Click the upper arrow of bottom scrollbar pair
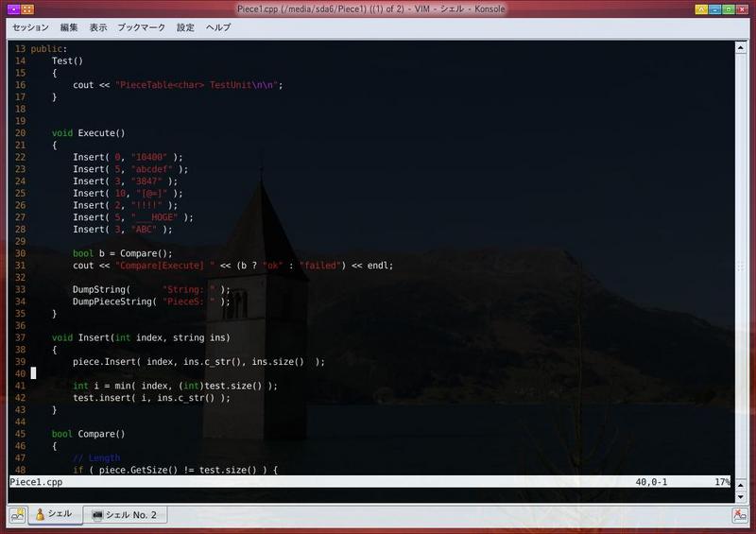The height and width of the screenshot is (534, 756). [741, 484]
